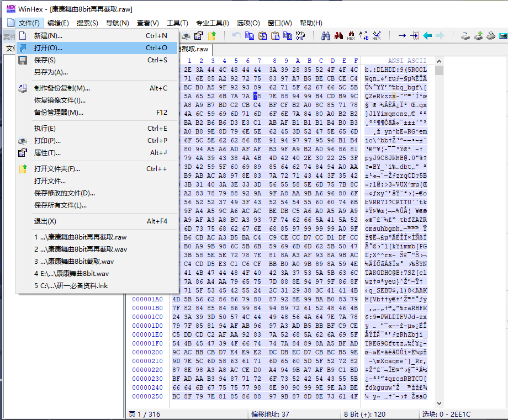This screenshot has height=420, width=508.
Task: Choose 属性(T)... menu entry
Action: [x=97, y=153]
